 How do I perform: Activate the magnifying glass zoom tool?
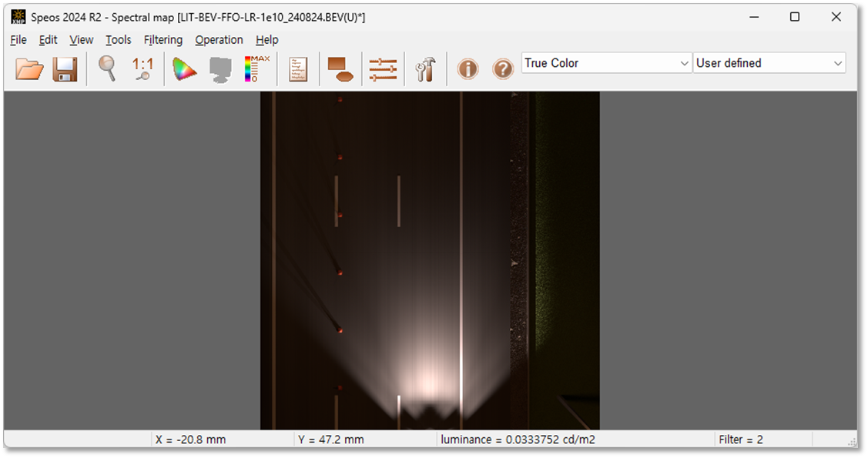pos(107,69)
